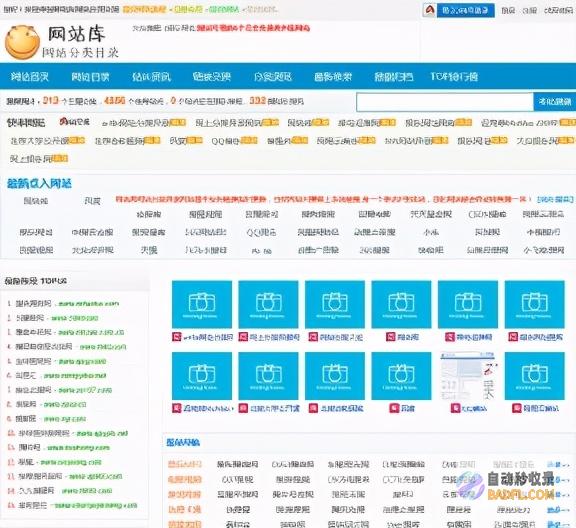Open the last entry in TOP ranking list
This screenshot has width=576, height=528.
[72, 505]
